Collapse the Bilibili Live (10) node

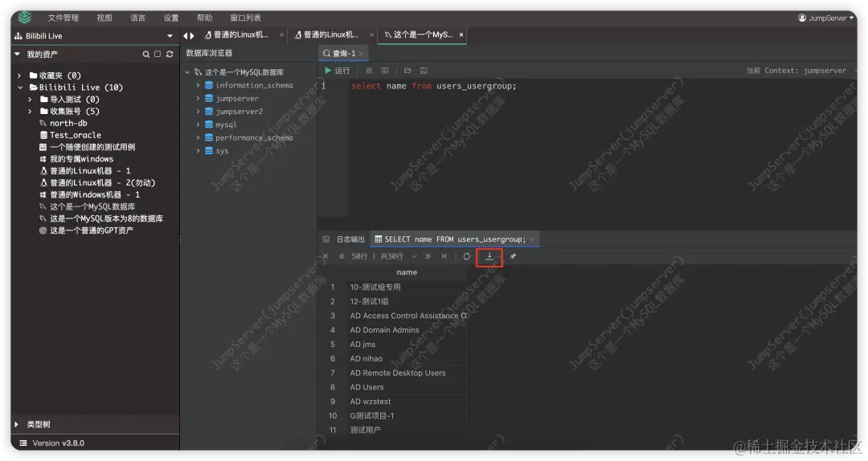[x=20, y=88]
